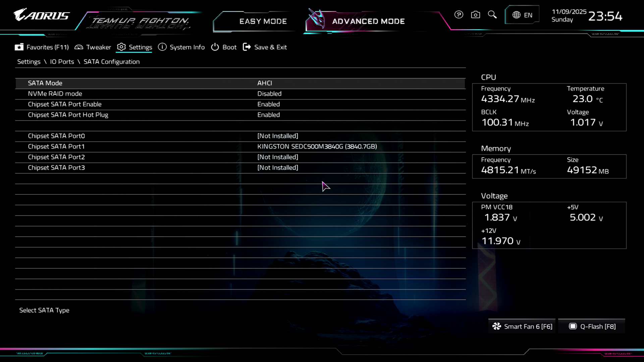Click the Save & Exit arrow icon

pos(247,47)
